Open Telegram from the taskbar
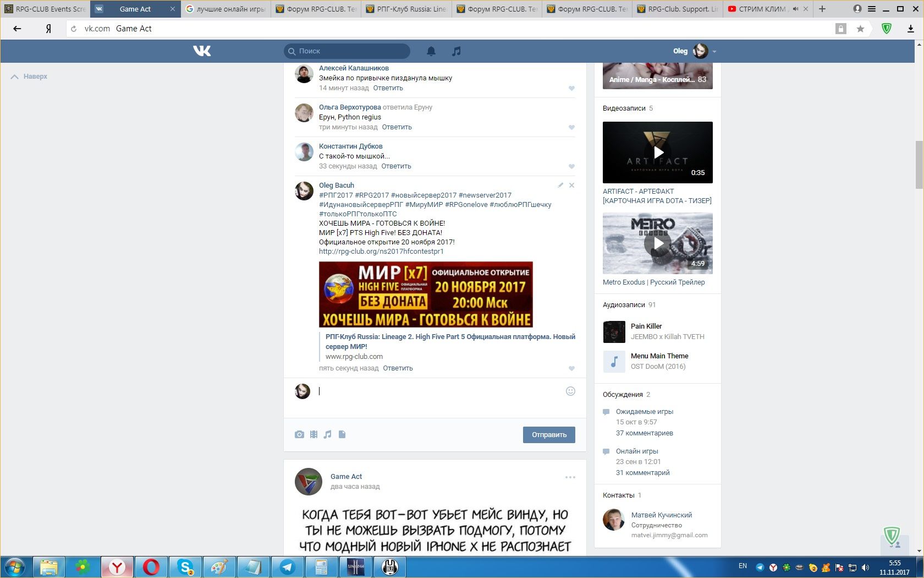 click(x=288, y=567)
